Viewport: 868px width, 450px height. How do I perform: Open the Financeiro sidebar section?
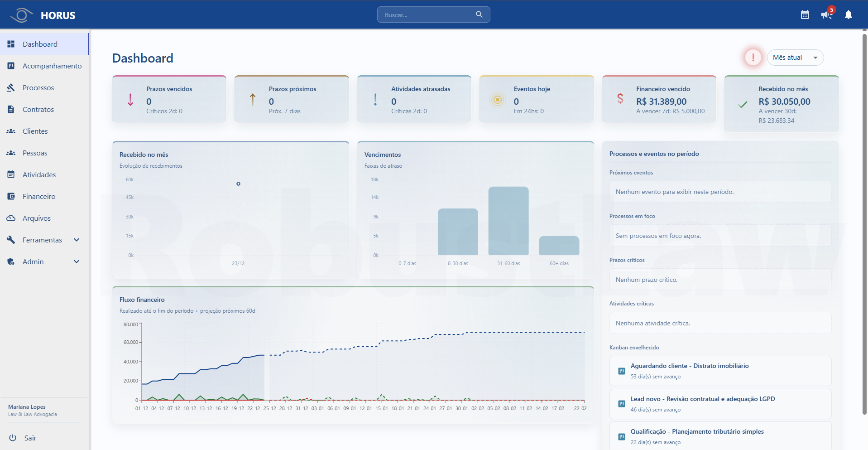point(39,196)
